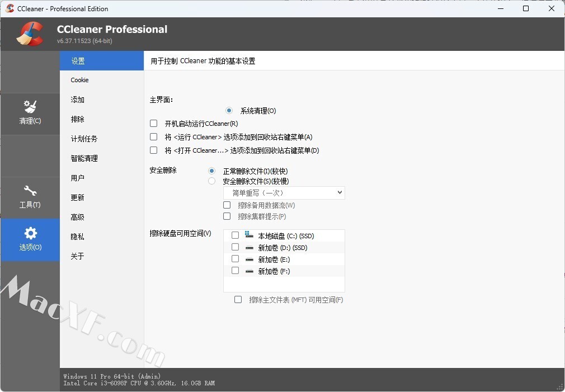Image resolution: width=565 pixels, height=392 pixels.
Task: Check 将<打开 CCleaner...>选项添加到回收站右键菜单(D)
Action: (x=153, y=150)
